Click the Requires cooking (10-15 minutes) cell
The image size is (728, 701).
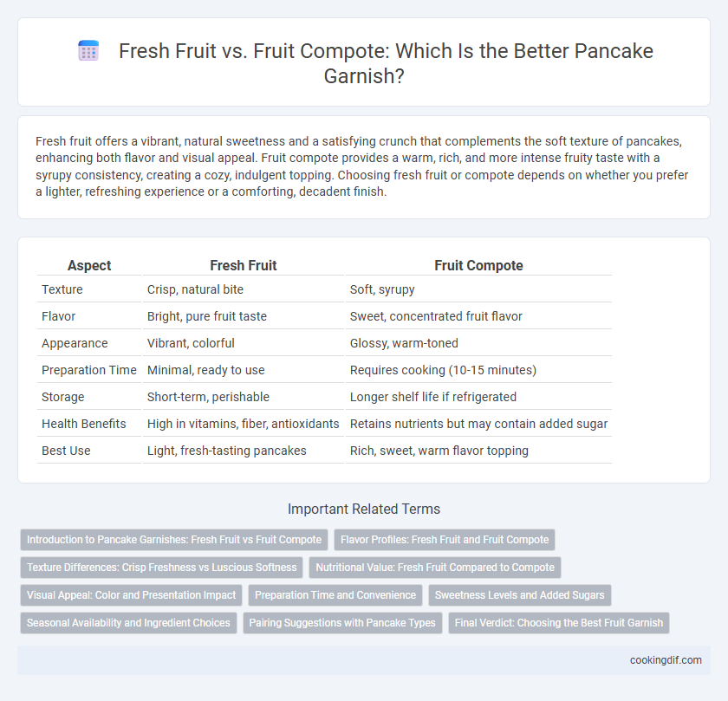click(443, 370)
